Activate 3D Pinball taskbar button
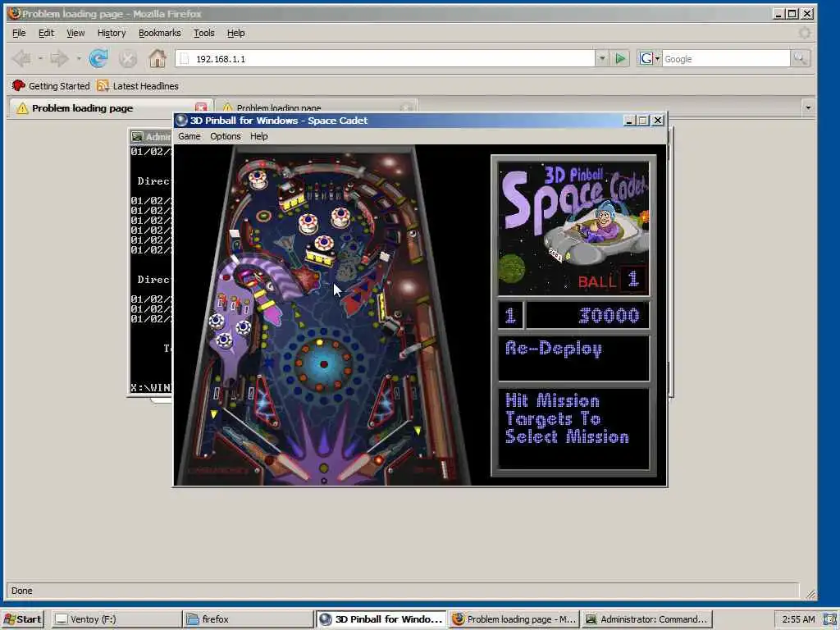Viewport: 840px width, 630px height. (381, 619)
